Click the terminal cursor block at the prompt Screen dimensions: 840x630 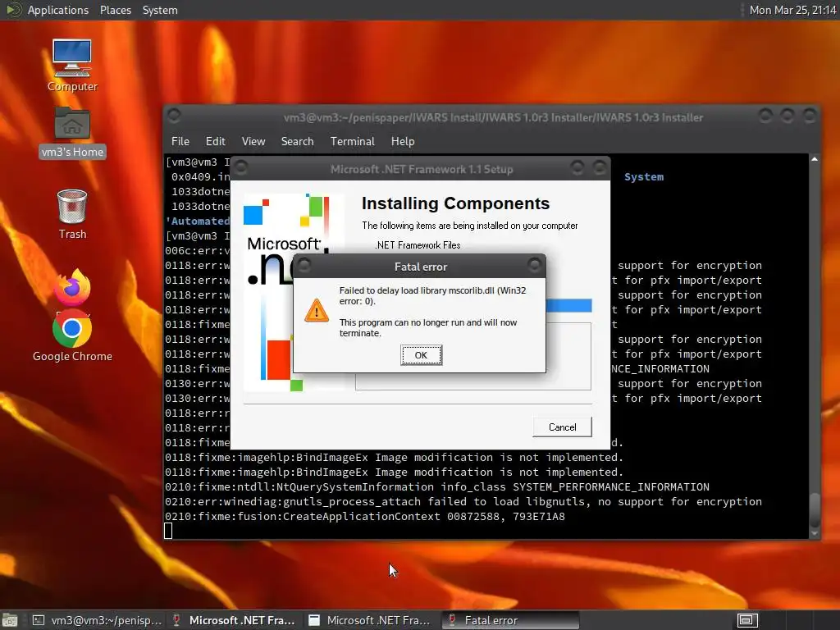[168, 531]
